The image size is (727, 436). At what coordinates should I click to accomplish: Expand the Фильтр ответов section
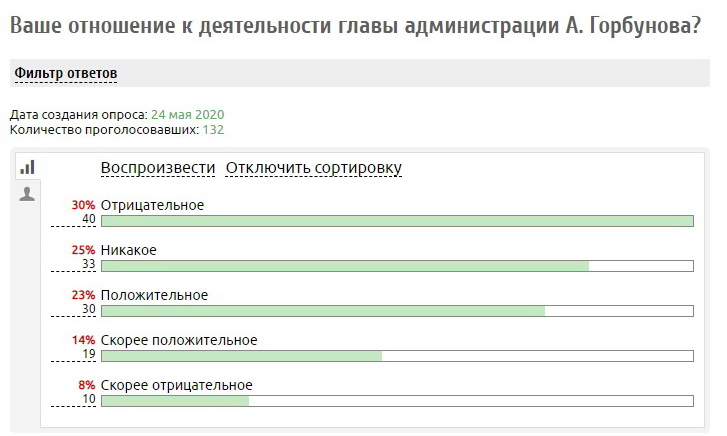65,74
